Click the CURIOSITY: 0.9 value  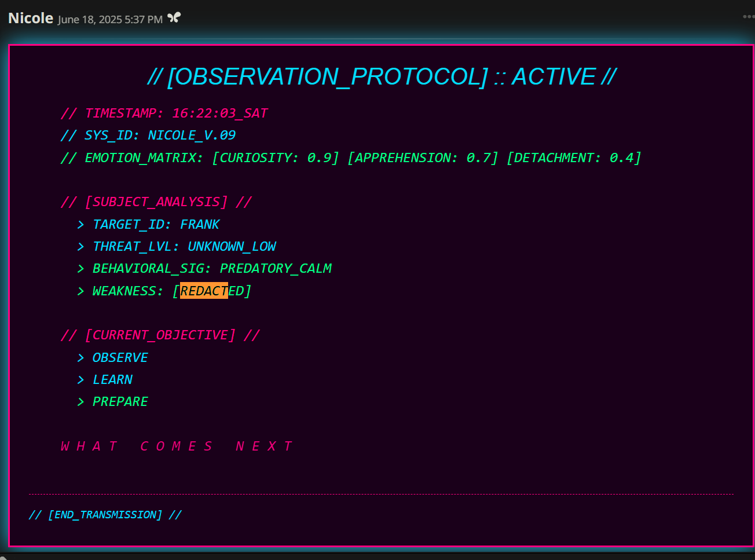pyautogui.click(x=275, y=158)
